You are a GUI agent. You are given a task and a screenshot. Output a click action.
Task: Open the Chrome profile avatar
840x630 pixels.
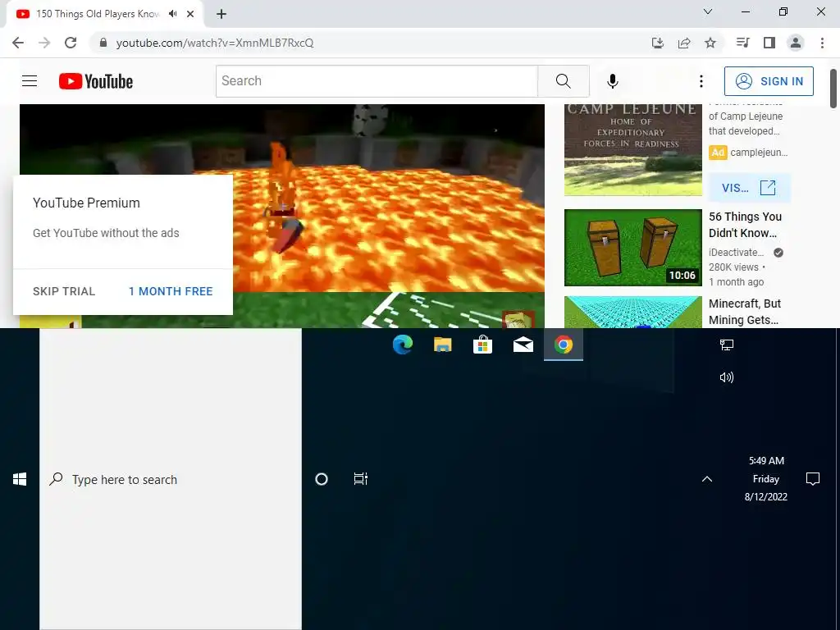796,43
